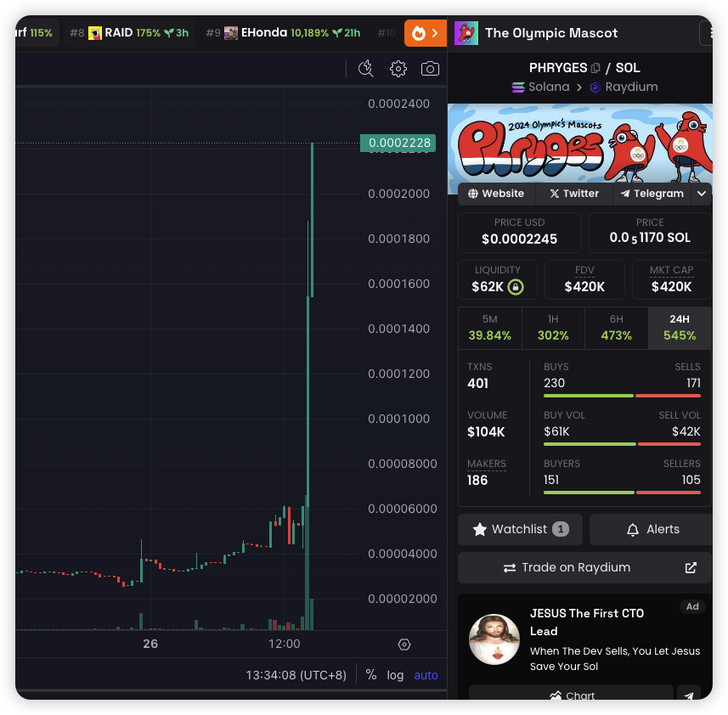
Task: Open RAID trending token #8
Action: [x=129, y=33]
